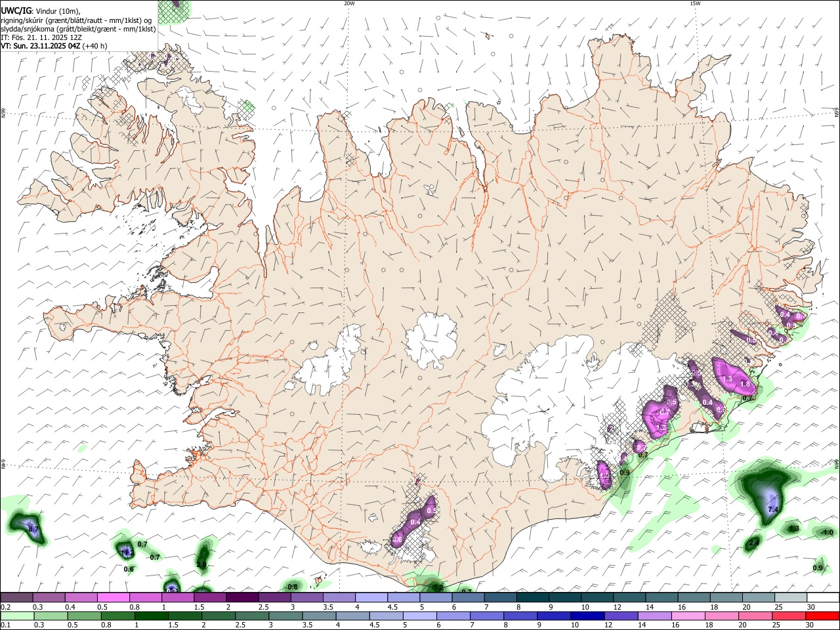Pick the darkest purple swatch above 2 on snow scale
Screen dimensions: 840x630
pyautogui.click(x=241, y=597)
